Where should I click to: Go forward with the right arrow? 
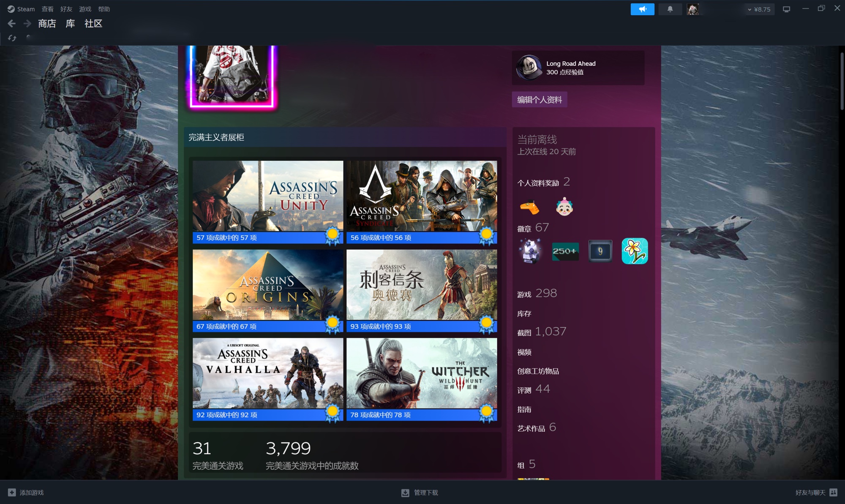click(x=27, y=24)
